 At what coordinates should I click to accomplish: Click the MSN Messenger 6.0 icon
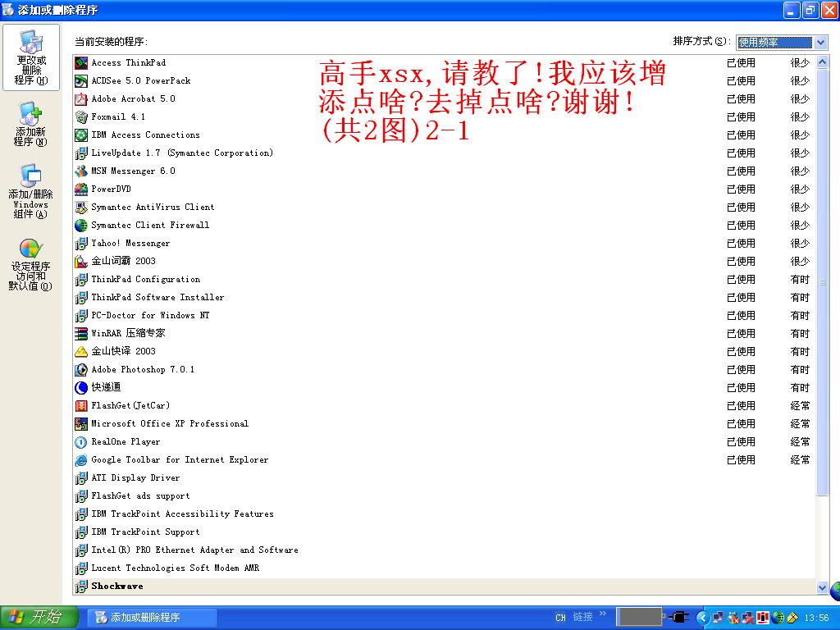point(81,171)
